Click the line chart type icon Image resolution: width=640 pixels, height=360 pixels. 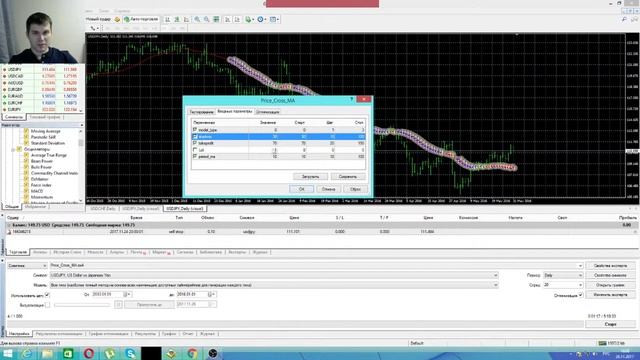pos(187,19)
